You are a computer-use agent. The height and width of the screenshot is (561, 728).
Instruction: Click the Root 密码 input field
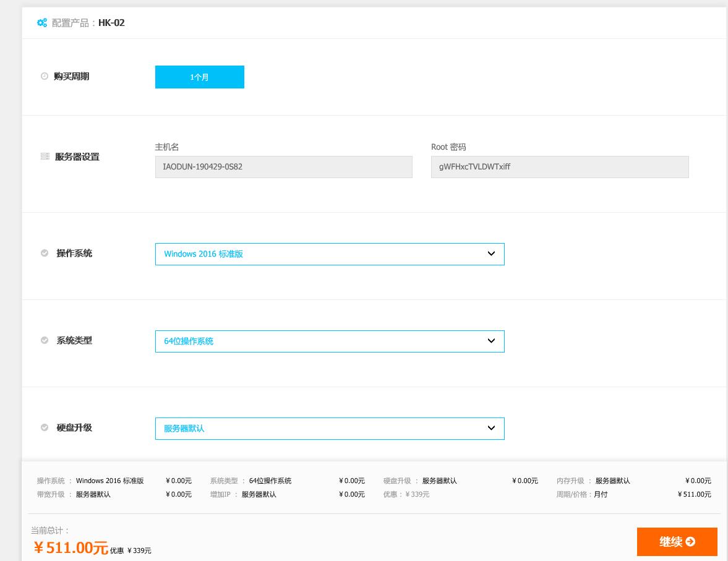coord(559,167)
